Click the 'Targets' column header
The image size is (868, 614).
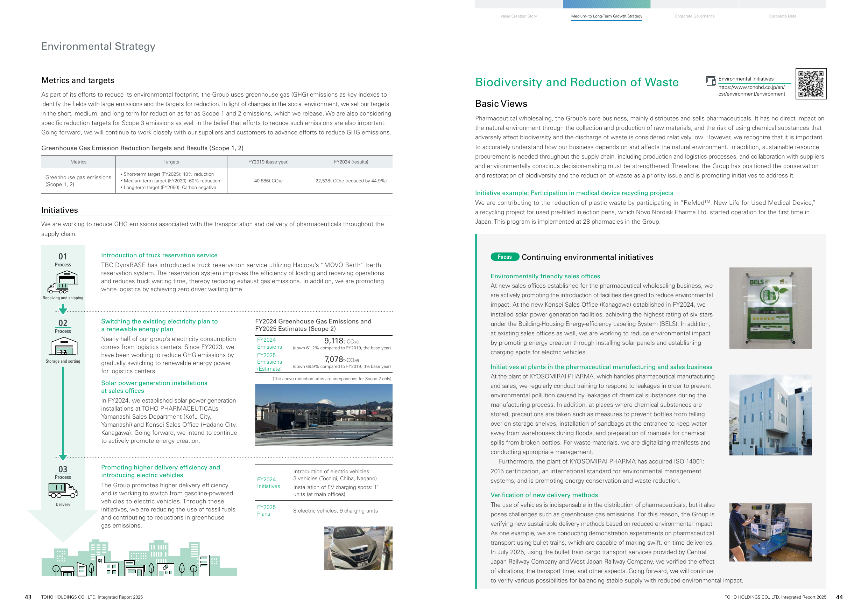point(171,162)
